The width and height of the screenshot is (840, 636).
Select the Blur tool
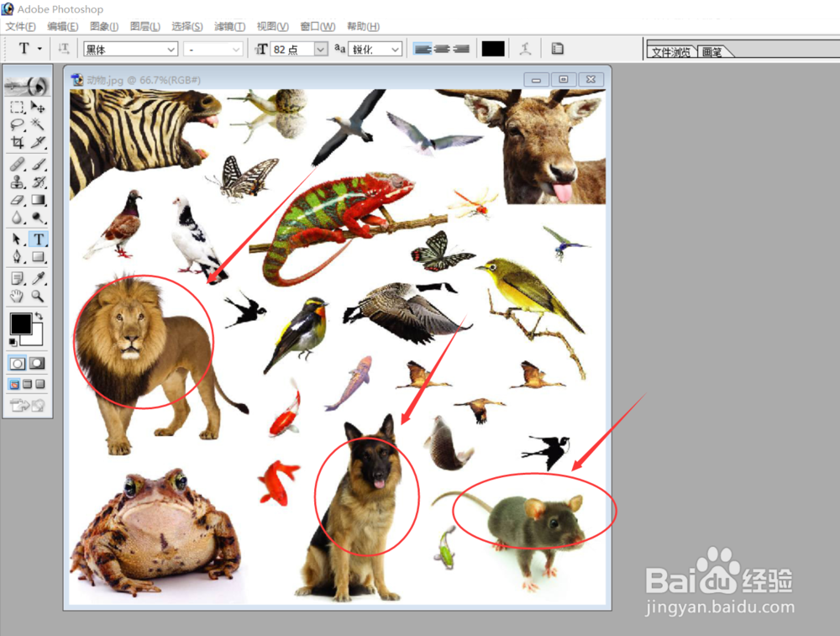tap(17, 218)
